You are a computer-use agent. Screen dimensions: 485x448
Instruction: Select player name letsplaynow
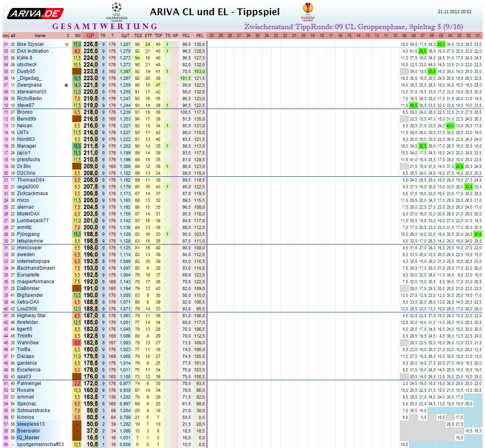click(x=30, y=241)
